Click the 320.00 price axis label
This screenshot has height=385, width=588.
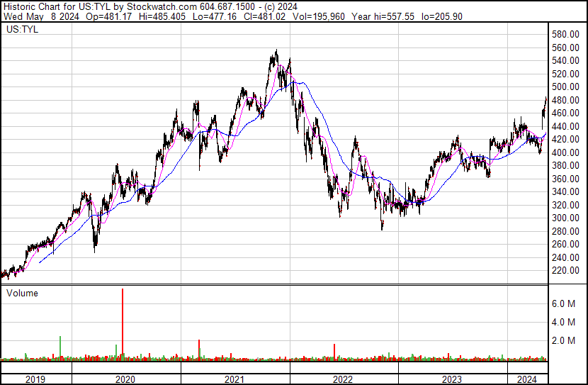pyautogui.click(x=565, y=205)
